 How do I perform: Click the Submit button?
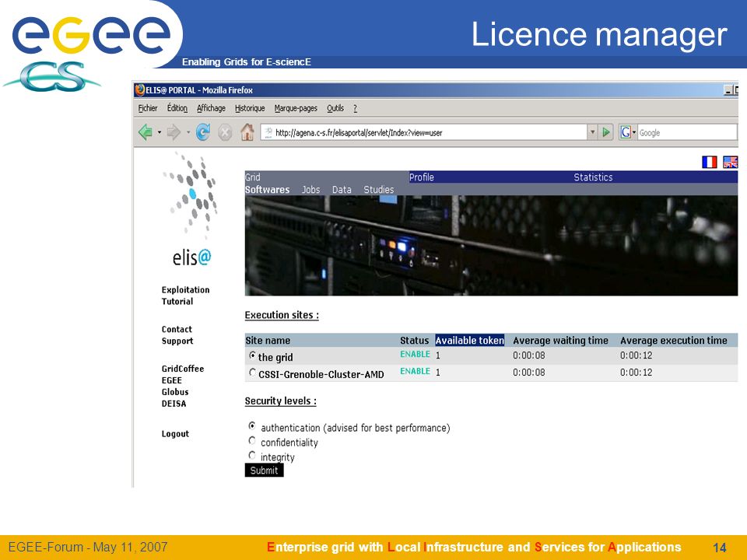[x=264, y=471]
